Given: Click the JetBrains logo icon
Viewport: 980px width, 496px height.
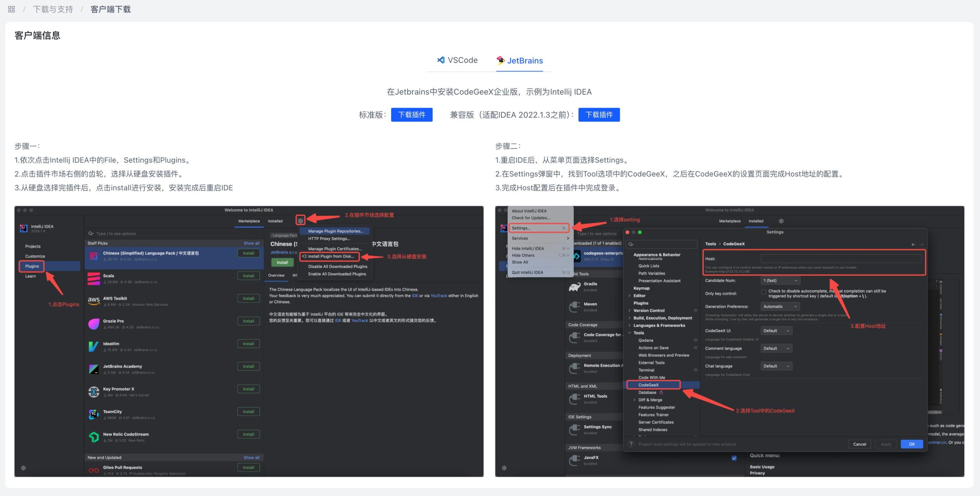Looking at the screenshot, I should point(500,60).
